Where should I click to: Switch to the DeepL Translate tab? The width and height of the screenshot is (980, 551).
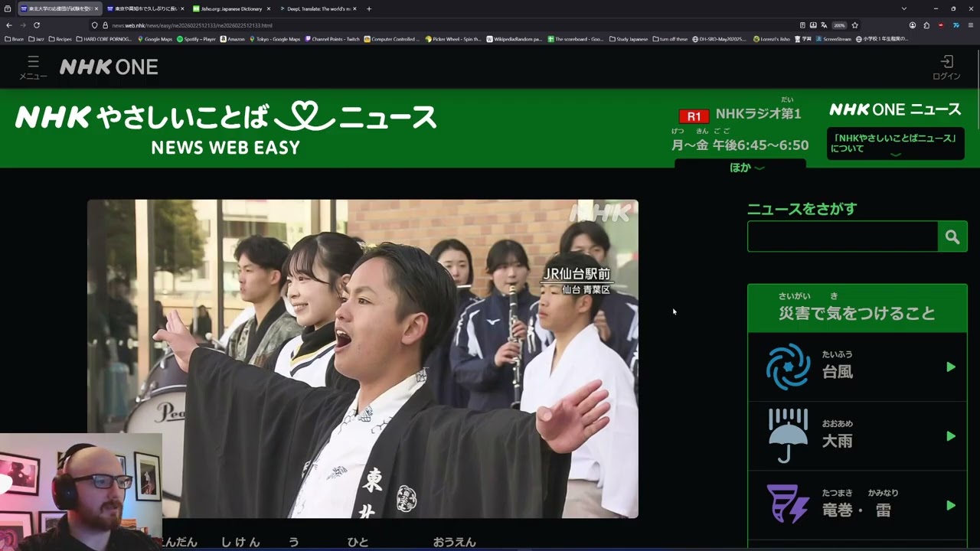click(318, 8)
